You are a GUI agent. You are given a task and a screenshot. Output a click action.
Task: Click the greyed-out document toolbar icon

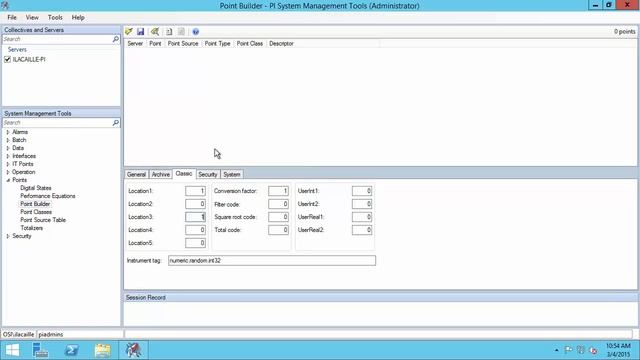pyautogui.click(x=181, y=31)
